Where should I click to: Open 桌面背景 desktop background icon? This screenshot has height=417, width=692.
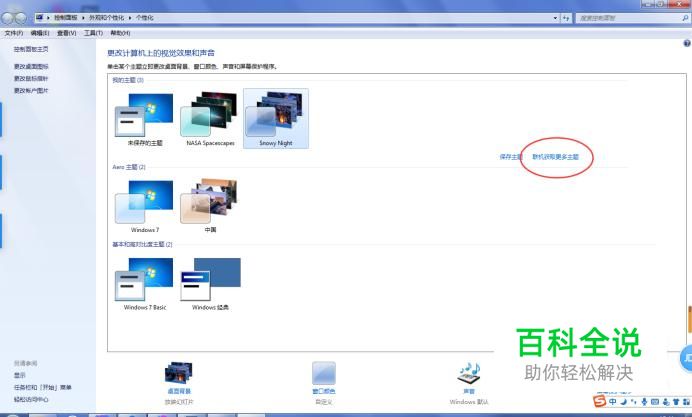(x=179, y=373)
